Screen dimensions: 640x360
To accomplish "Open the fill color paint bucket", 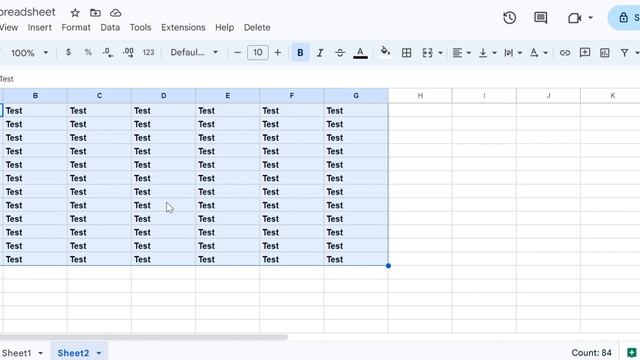I will (x=385, y=52).
